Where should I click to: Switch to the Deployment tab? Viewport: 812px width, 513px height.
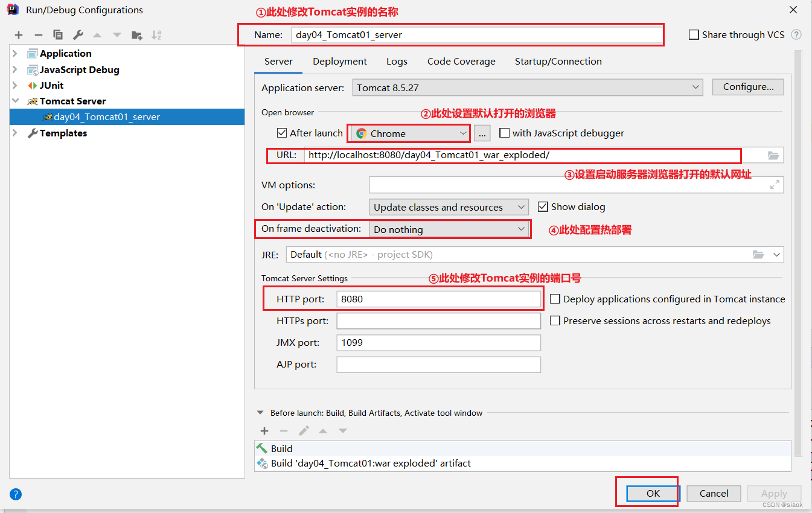click(340, 61)
